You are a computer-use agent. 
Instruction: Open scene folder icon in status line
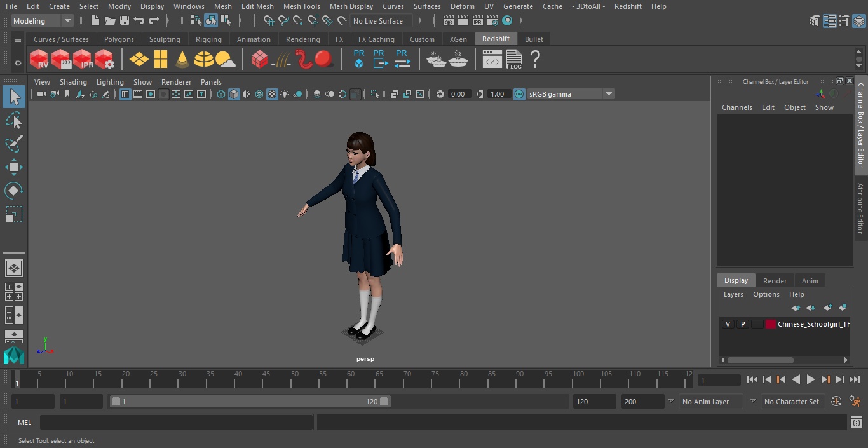(109, 21)
